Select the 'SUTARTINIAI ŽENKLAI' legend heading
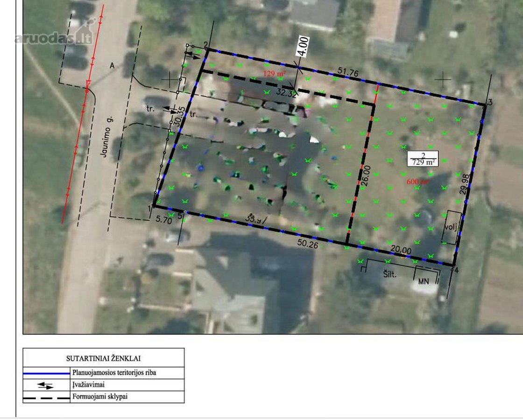 pyautogui.click(x=103, y=359)
